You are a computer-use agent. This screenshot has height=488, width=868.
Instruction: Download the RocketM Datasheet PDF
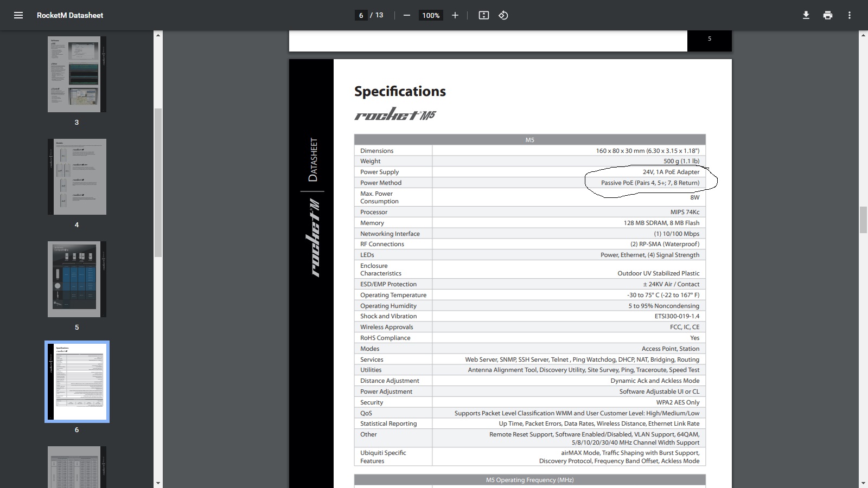[806, 15]
